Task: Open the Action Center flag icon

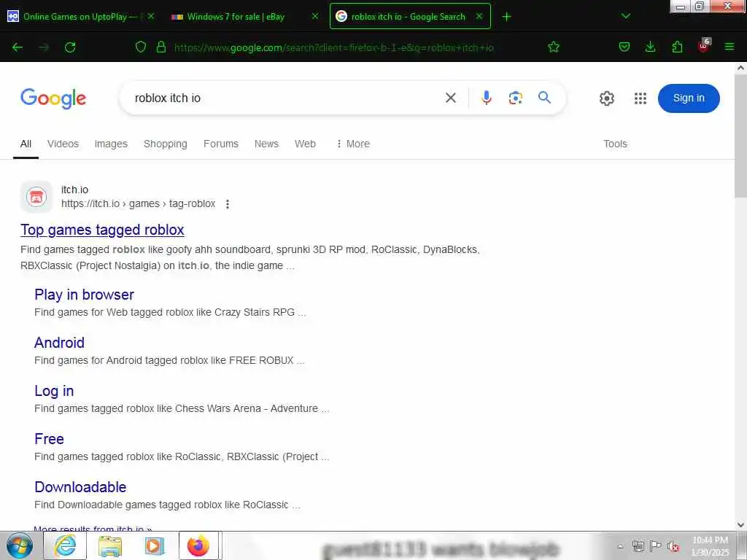Action: [x=656, y=546]
